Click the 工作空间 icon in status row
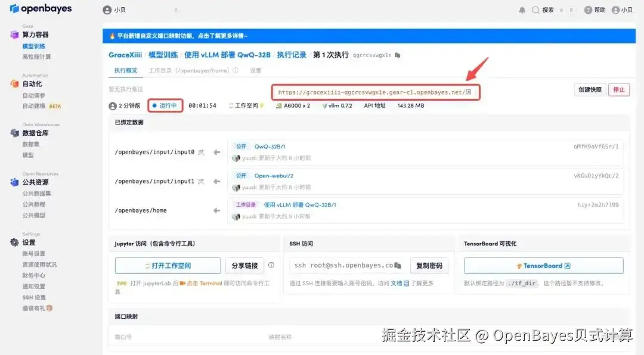 pyautogui.click(x=230, y=106)
